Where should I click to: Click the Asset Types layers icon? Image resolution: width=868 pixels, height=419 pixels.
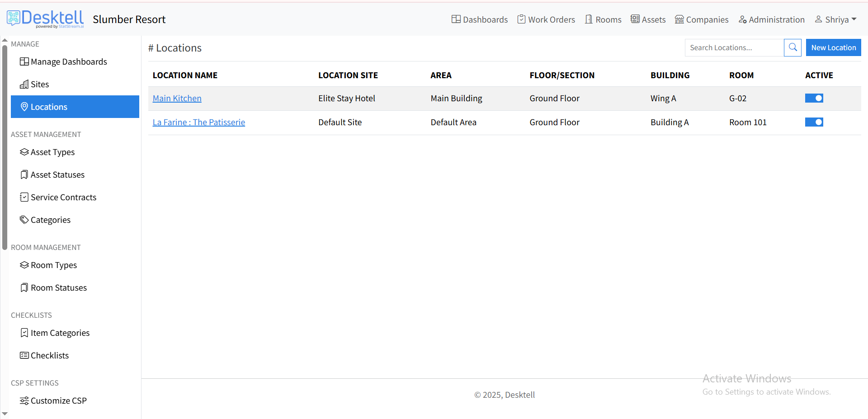24,152
